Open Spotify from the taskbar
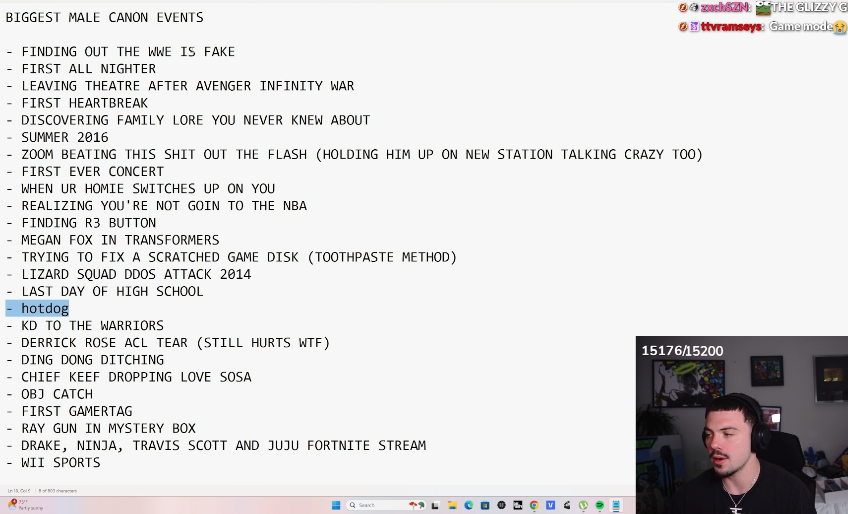This screenshot has width=848, height=514. 600,505
